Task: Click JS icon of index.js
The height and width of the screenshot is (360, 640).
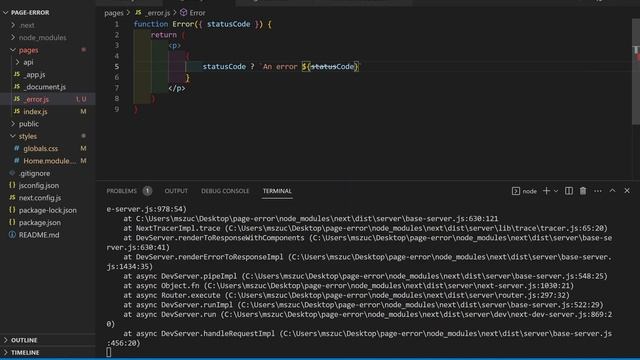Action: click(x=17, y=111)
